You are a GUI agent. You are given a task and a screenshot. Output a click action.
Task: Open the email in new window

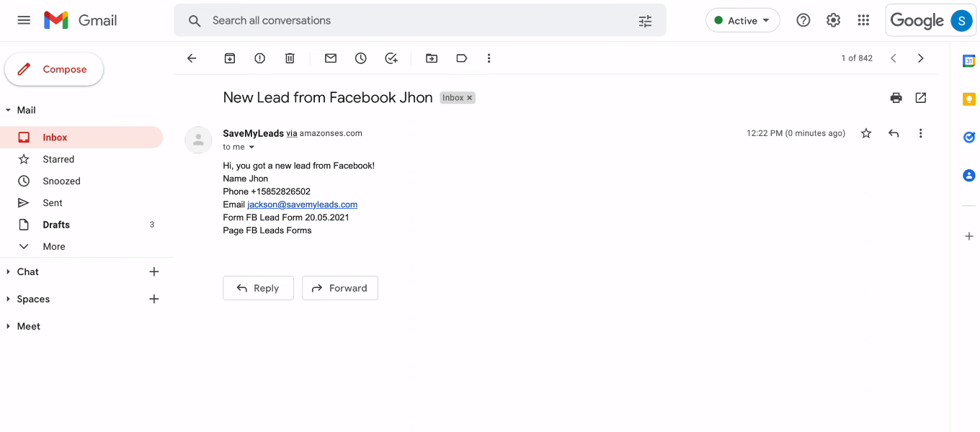[x=921, y=98]
